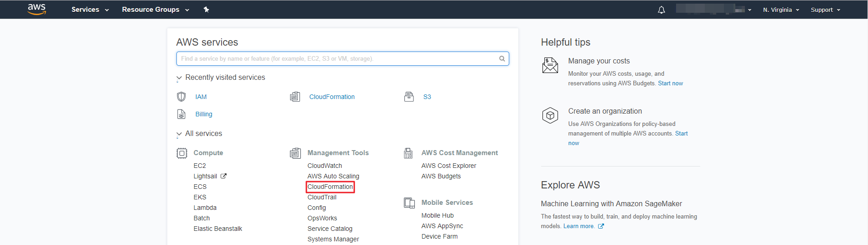Click the Start now link for AWS Budgets
Viewport: 868px width, 245px height.
tap(670, 83)
